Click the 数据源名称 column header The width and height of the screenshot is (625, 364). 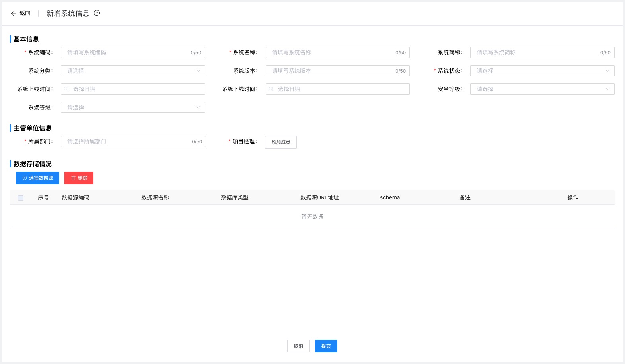(x=155, y=197)
